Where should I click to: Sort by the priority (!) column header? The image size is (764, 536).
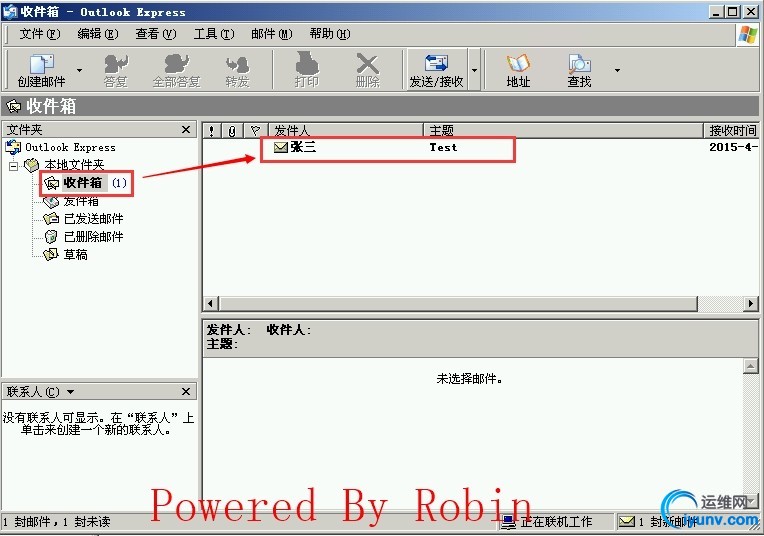pos(211,130)
